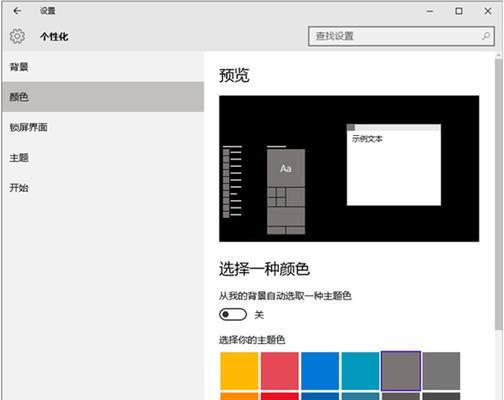Maximize the Settings window
Image resolution: width=504 pixels, height=400 pixels.
point(459,11)
